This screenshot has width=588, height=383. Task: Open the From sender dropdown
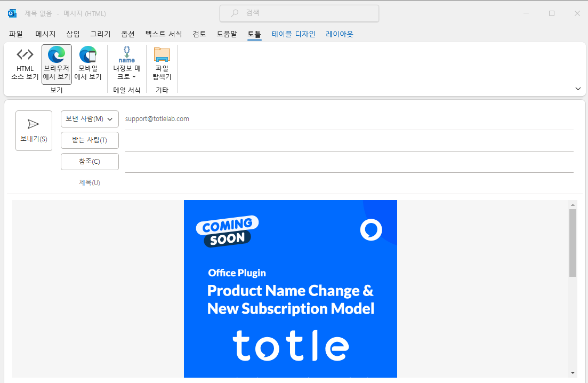90,119
